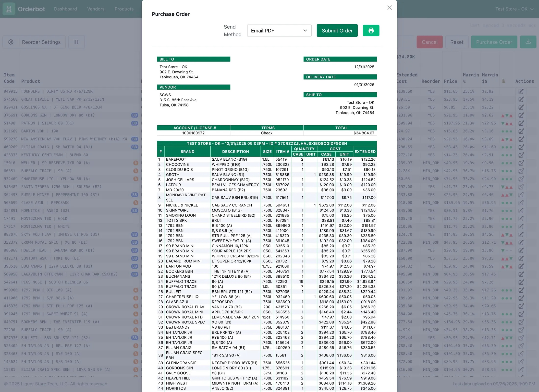Click the Actions column header

[525, 81]
